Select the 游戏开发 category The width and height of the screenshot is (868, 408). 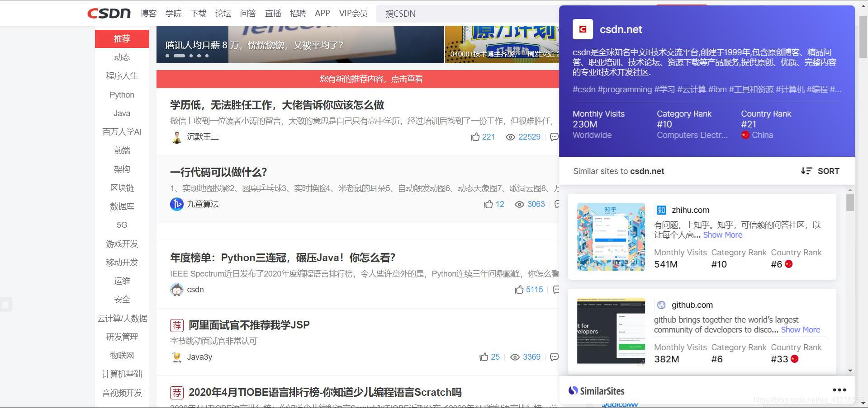click(x=122, y=244)
